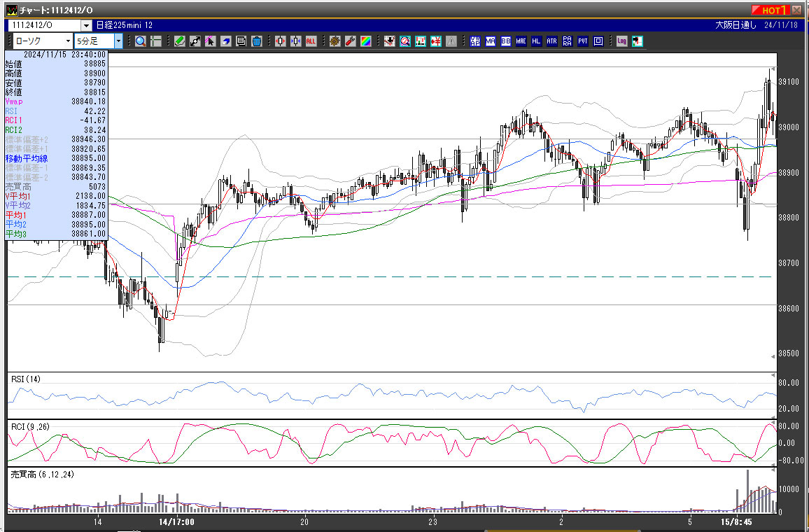Viewport: 809px width, 532px height.
Task: Toggle MAE envelope indicator
Action: (x=521, y=41)
